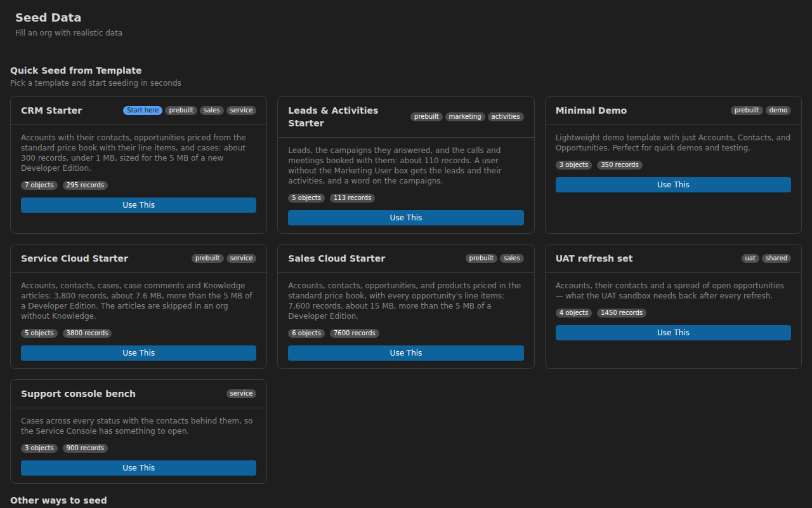Click the 'sales' tag on Sales Cloud Starter

[x=512, y=258]
